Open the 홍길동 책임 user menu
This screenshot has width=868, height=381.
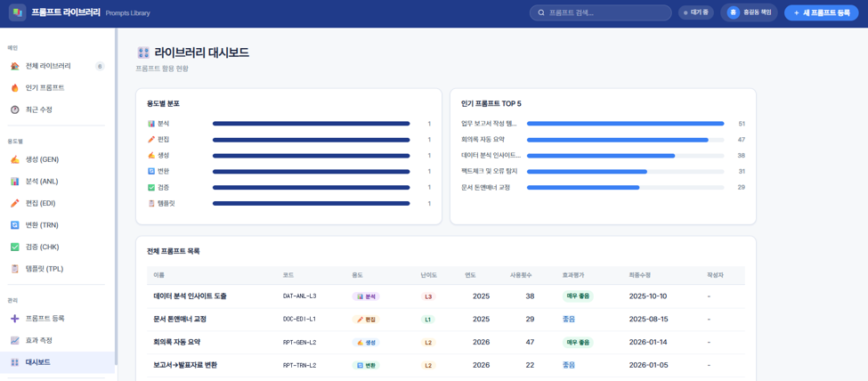point(749,12)
